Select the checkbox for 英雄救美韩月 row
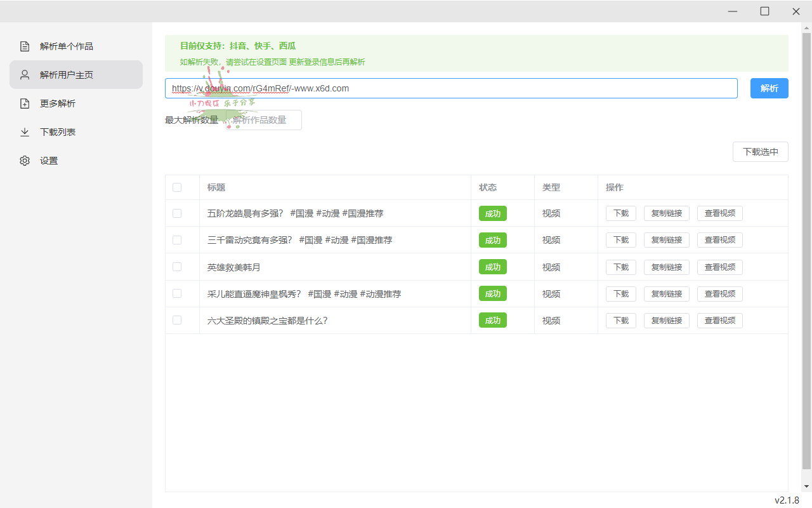The width and height of the screenshot is (812, 508). [x=177, y=267]
